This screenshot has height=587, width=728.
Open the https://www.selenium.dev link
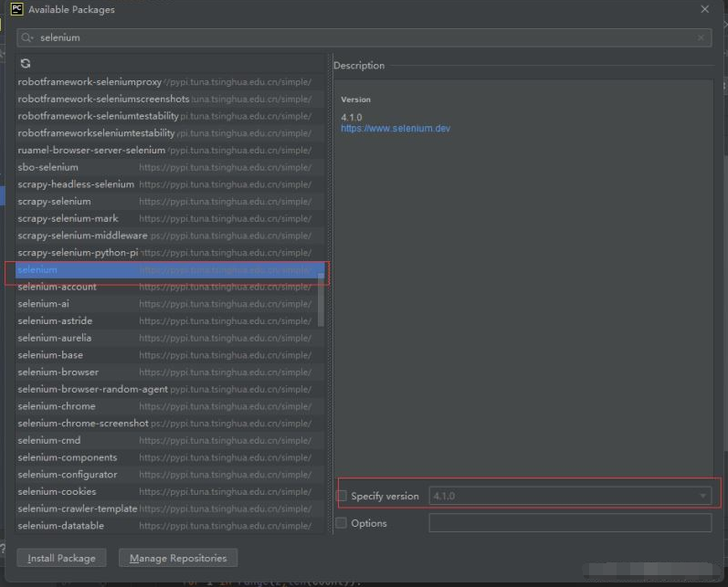[396, 129]
